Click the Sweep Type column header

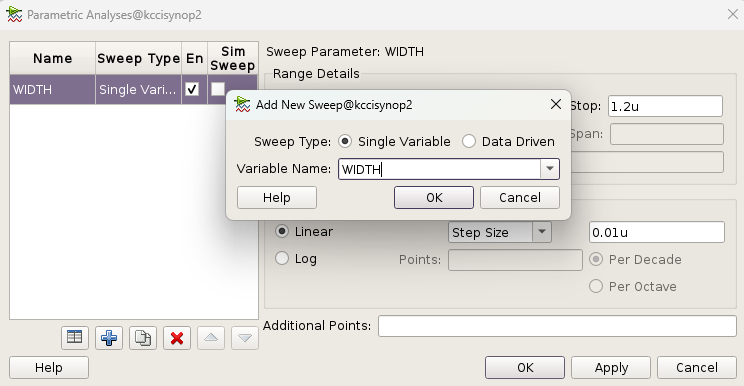pos(138,58)
